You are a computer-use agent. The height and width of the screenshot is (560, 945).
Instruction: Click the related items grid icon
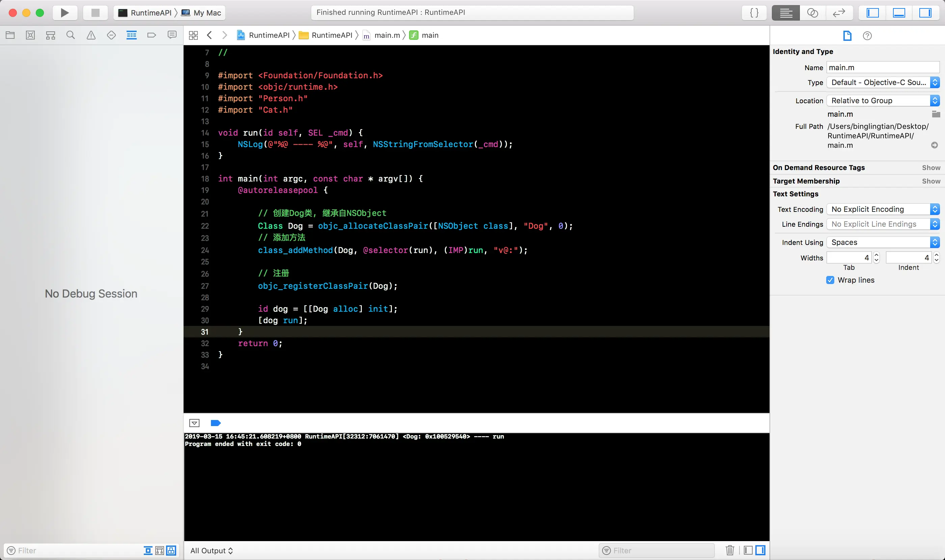pos(193,35)
